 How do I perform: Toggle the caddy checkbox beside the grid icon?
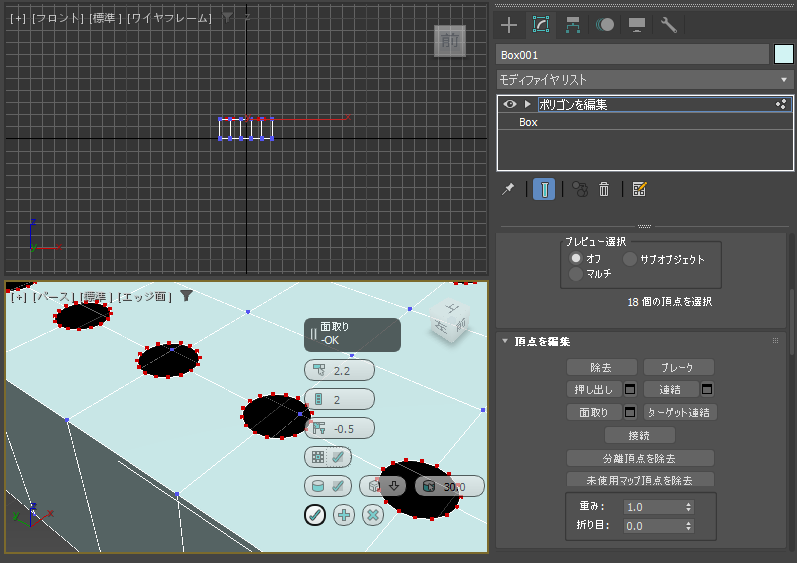click(x=338, y=457)
